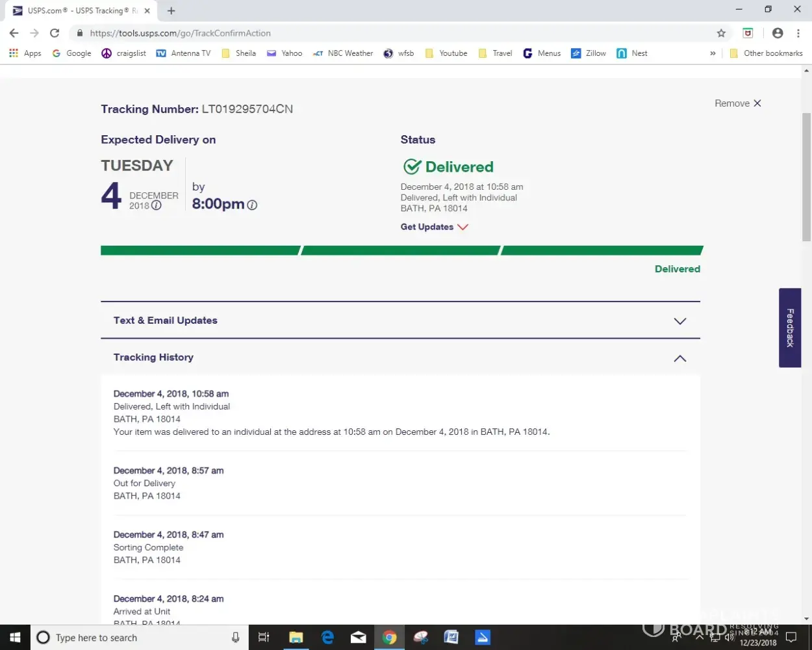Collapse the Tracking History section
The height and width of the screenshot is (650, 812).
pos(400,357)
